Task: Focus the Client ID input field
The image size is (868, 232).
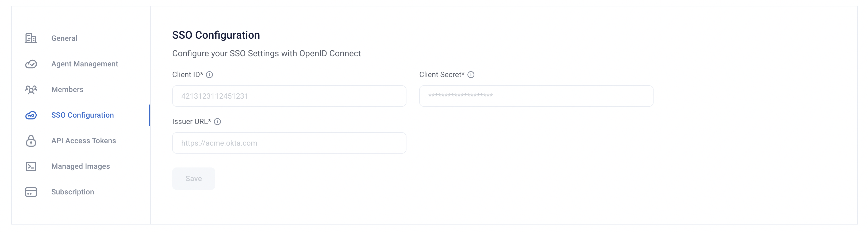Action: [289, 96]
